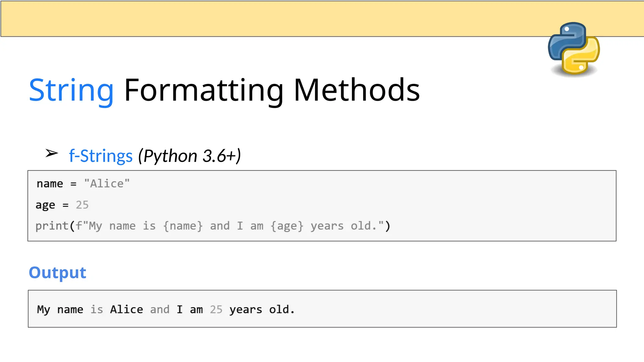Click the word "print" in the code
The image size is (644, 362).
point(52,226)
